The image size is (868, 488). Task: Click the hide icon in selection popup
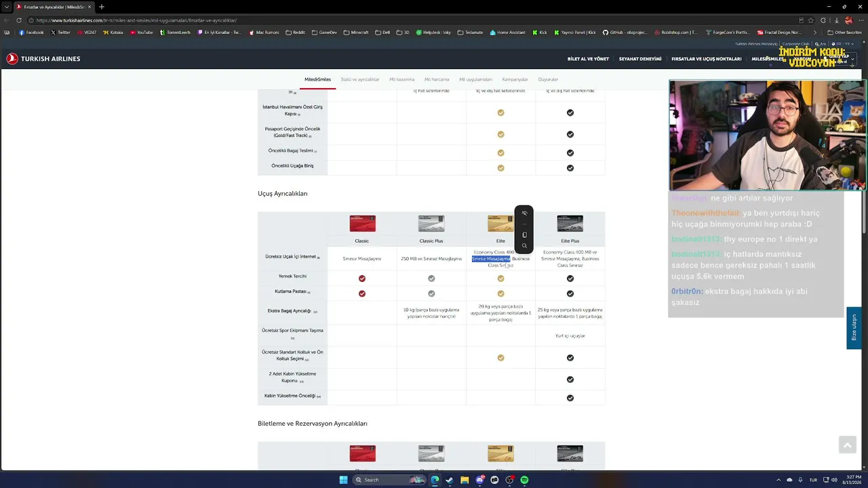click(x=524, y=213)
